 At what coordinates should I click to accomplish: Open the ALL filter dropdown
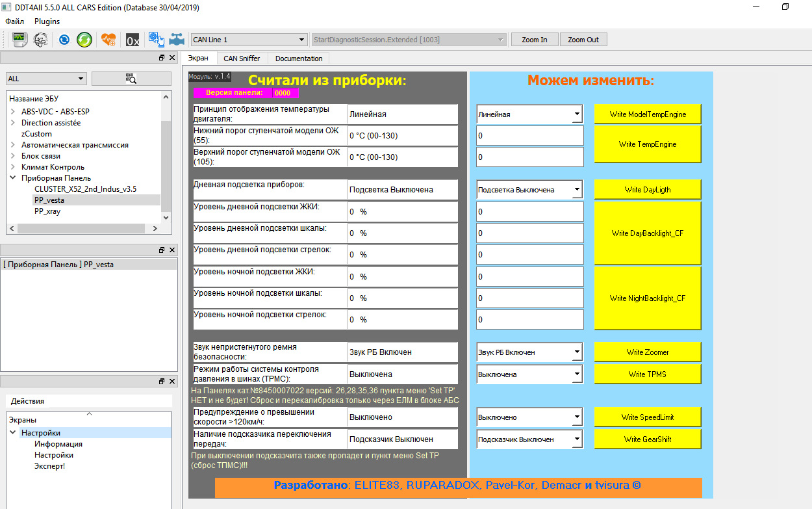coord(46,79)
